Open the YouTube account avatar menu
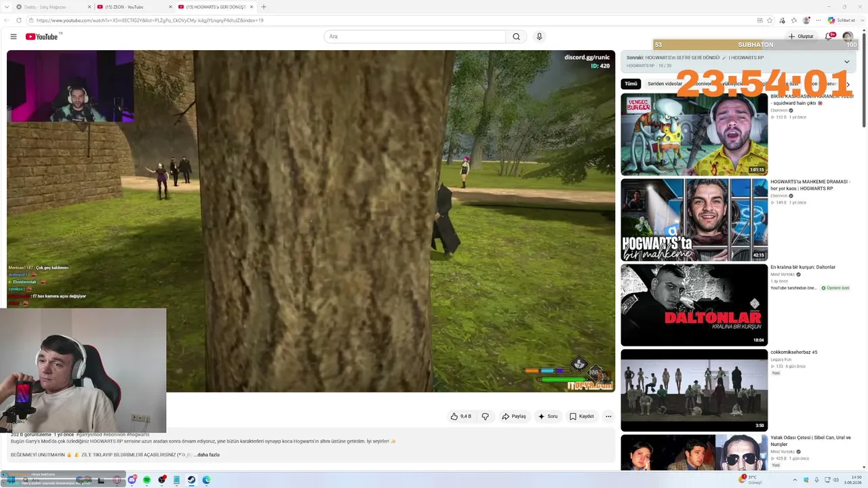Viewport: 868px width, 488px height. click(848, 36)
